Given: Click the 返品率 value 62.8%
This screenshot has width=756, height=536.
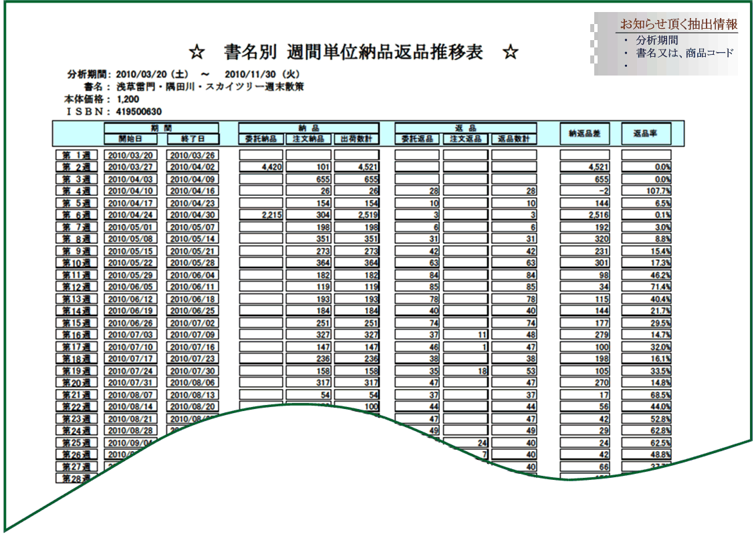Looking at the screenshot, I should [646, 430].
